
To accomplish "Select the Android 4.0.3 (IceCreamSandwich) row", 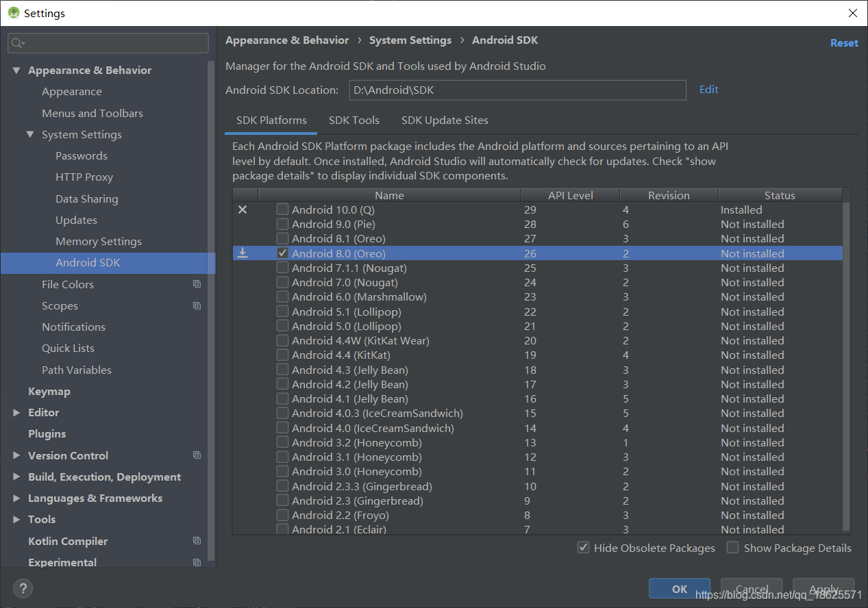I will click(x=538, y=414).
